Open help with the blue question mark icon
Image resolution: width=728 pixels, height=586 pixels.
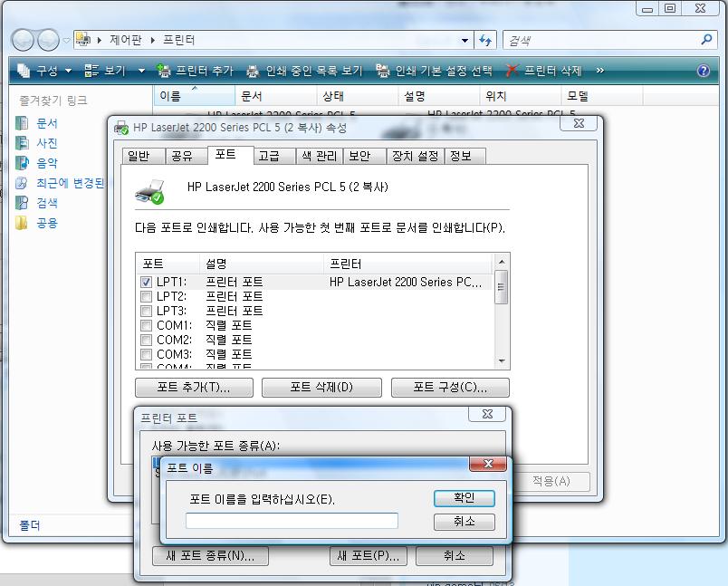coord(703,71)
